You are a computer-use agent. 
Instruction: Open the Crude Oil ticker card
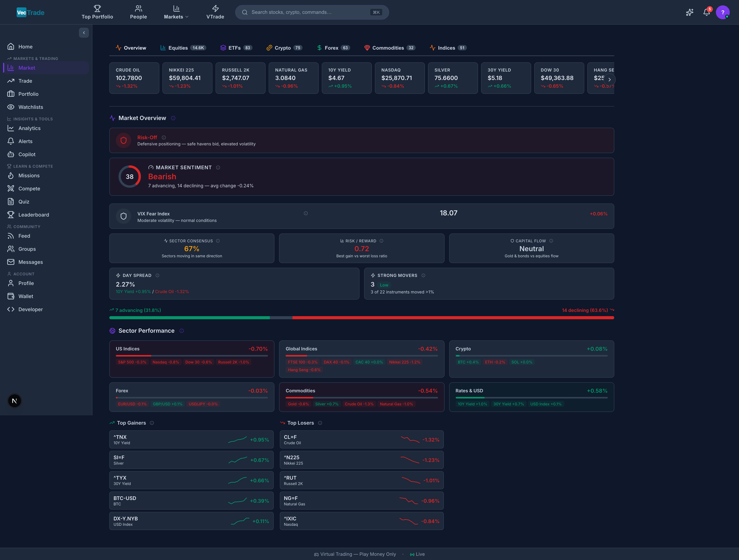point(134,78)
